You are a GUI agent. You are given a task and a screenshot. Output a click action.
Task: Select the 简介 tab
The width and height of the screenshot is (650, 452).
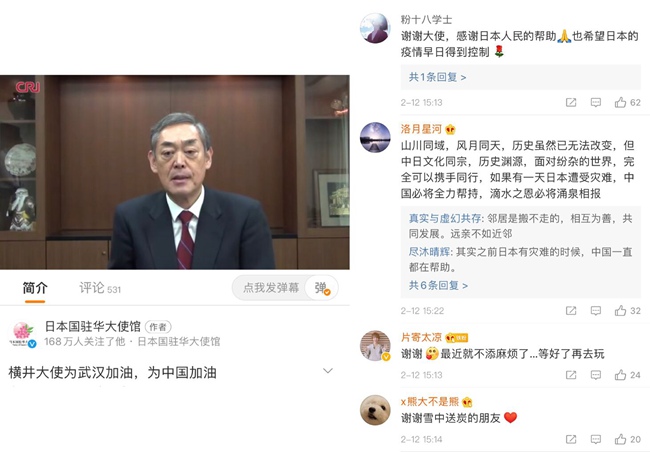[x=35, y=288]
